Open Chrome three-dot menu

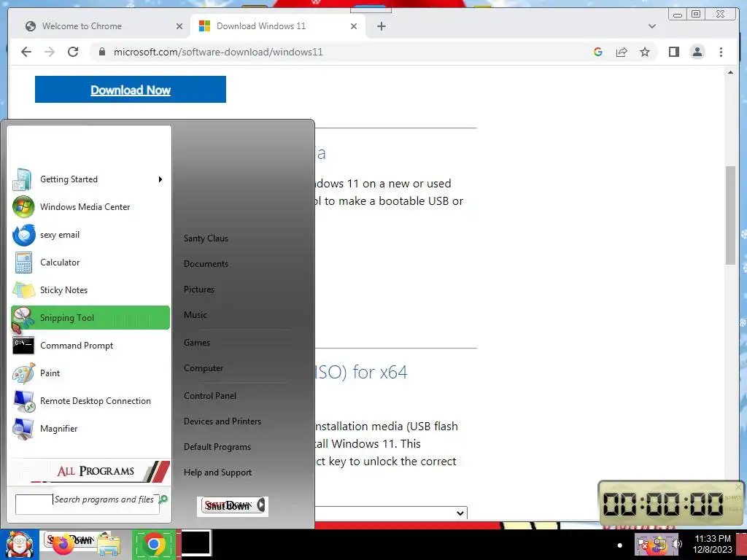click(721, 52)
